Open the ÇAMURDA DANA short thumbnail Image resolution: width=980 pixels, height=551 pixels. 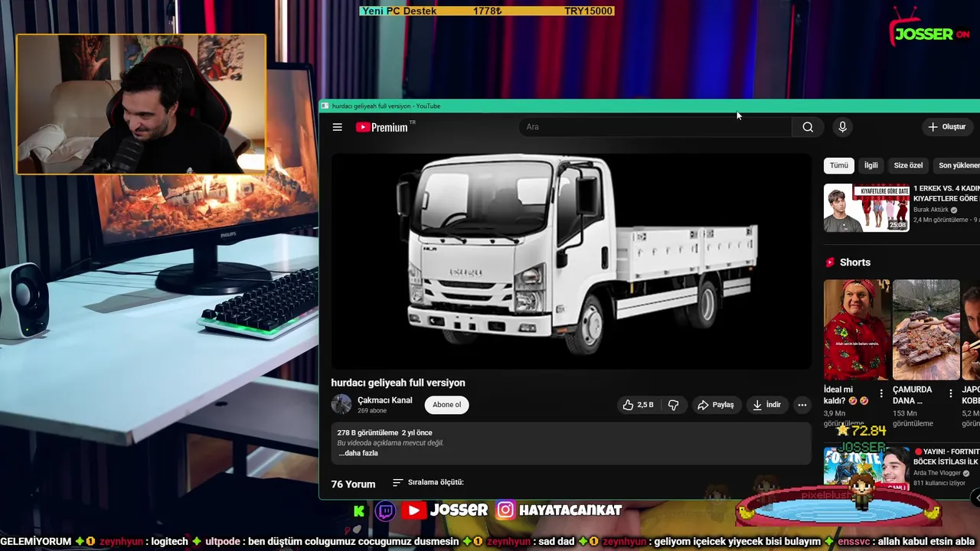click(926, 330)
